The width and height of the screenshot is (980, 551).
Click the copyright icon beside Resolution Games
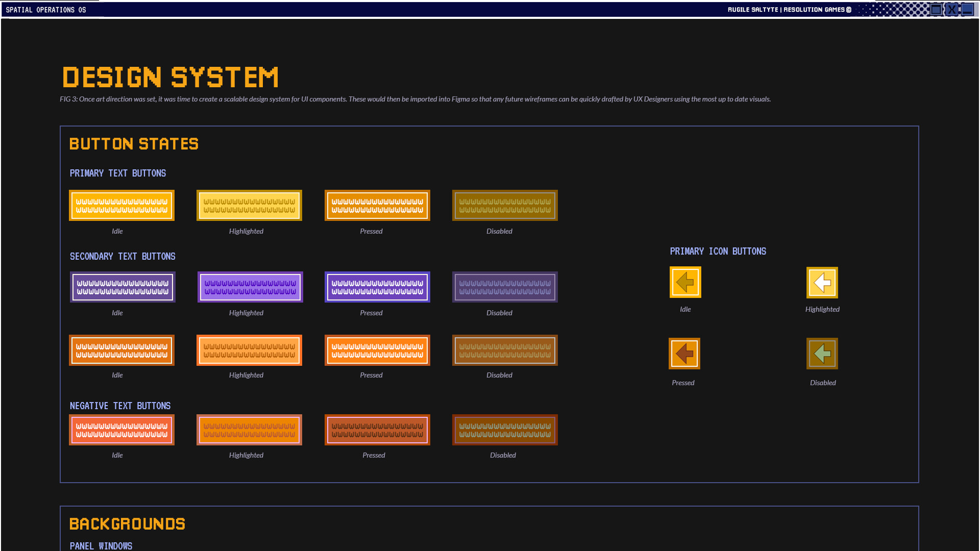848,9
